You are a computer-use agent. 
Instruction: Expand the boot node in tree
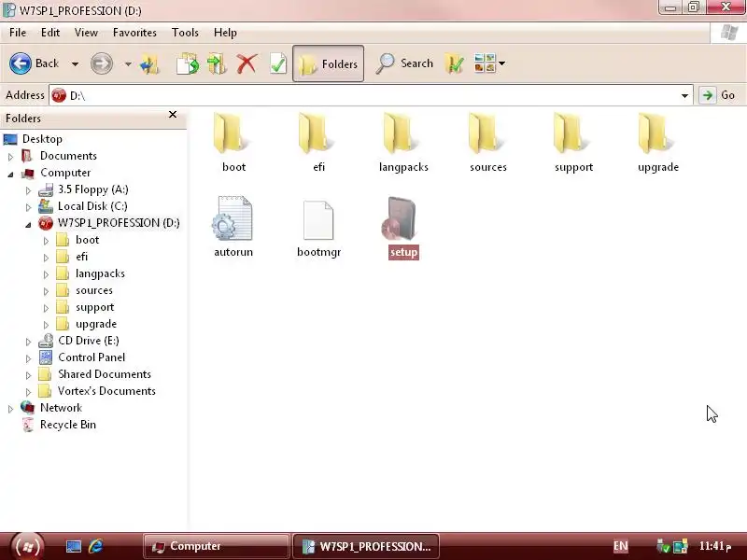[x=46, y=241]
